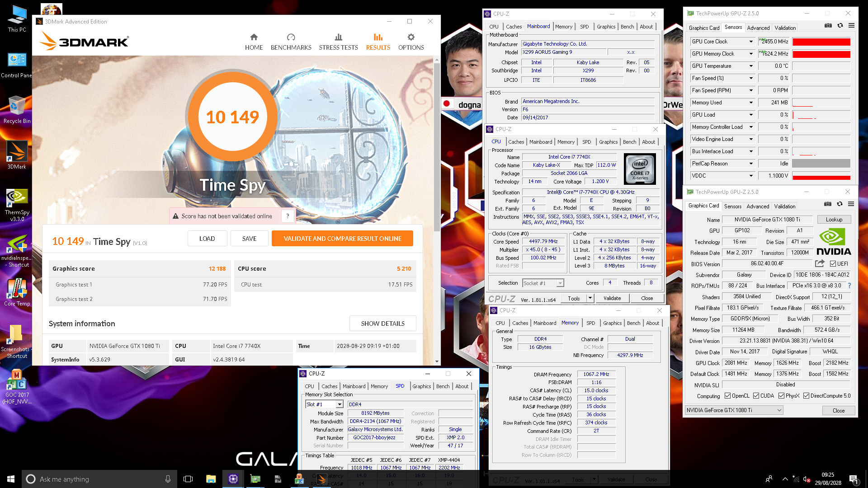Toggle the OpenCL checkbox in GPU-Z

click(x=727, y=396)
